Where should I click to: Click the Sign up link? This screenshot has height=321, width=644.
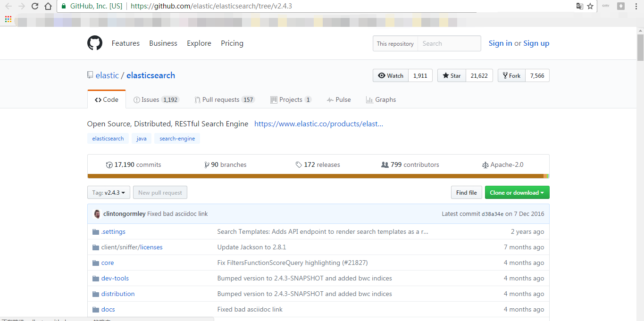536,43
